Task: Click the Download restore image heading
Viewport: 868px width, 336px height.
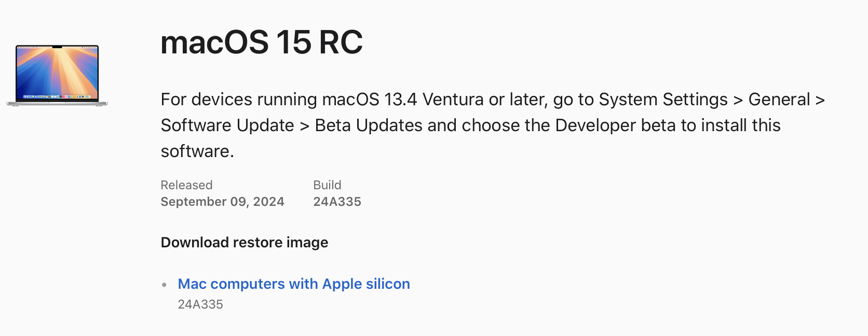Action: click(x=245, y=243)
